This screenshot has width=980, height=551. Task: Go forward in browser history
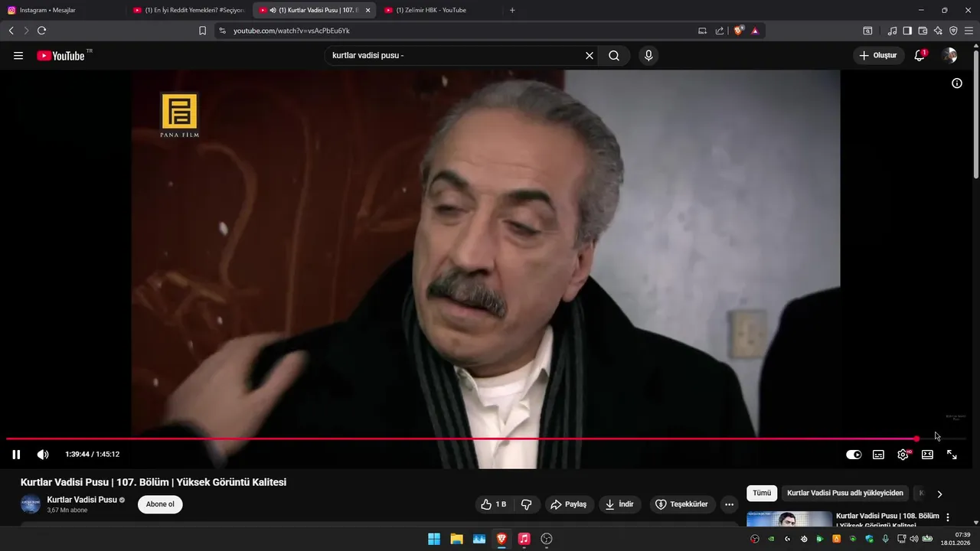[26, 31]
